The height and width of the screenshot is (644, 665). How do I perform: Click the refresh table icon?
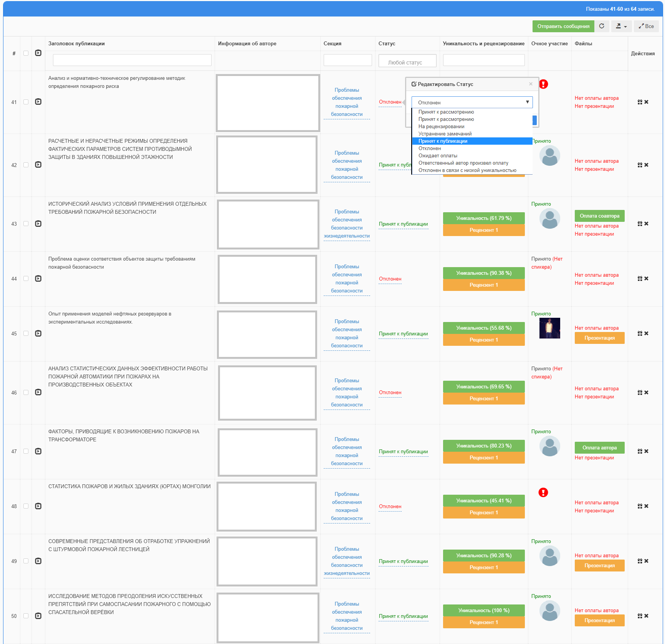[602, 26]
